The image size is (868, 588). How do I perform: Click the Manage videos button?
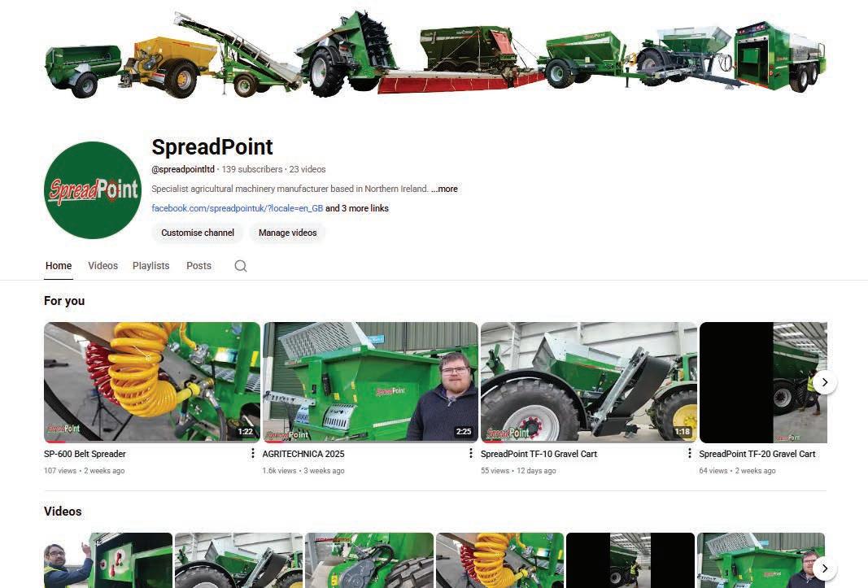(x=288, y=233)
